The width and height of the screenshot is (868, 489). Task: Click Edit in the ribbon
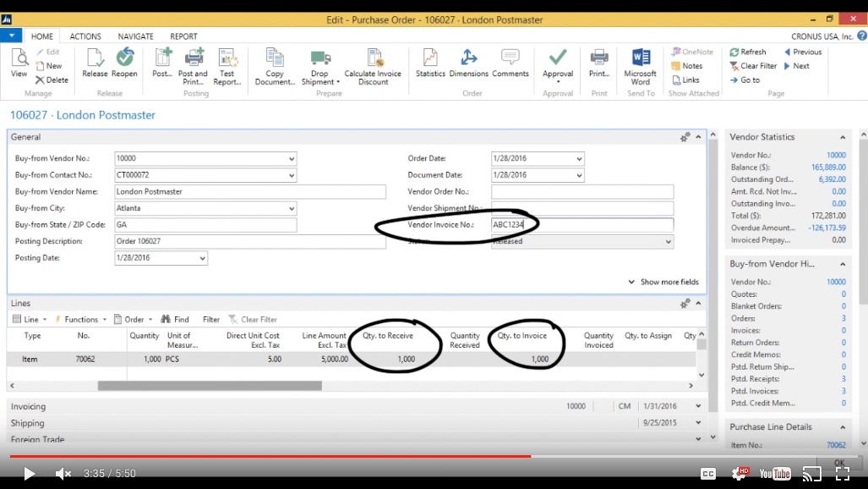click(47, 52)
